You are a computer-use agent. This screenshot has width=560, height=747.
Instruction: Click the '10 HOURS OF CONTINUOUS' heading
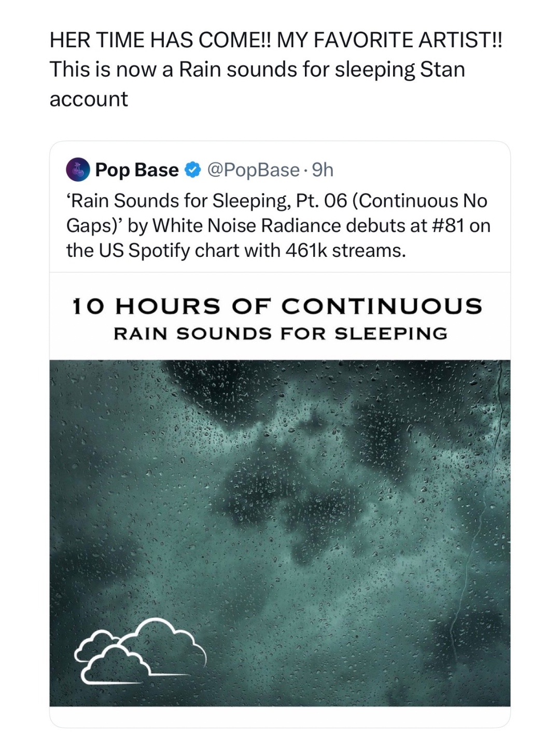277,306
